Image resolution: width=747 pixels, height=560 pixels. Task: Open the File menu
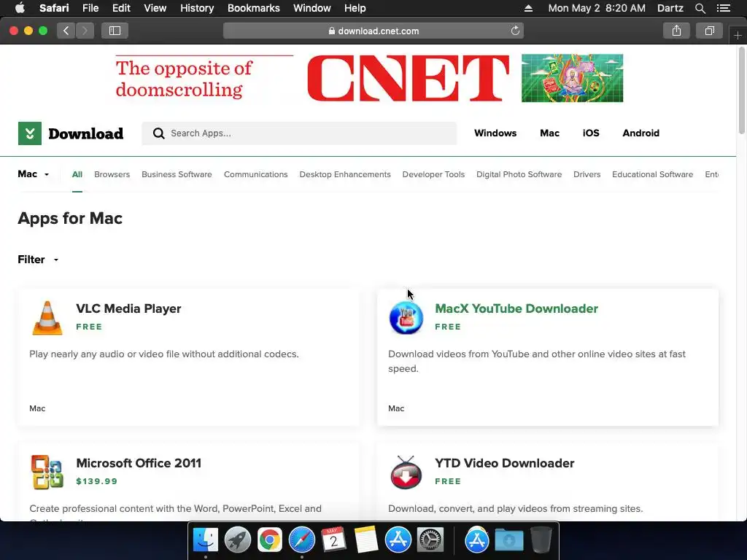point(90,8)
